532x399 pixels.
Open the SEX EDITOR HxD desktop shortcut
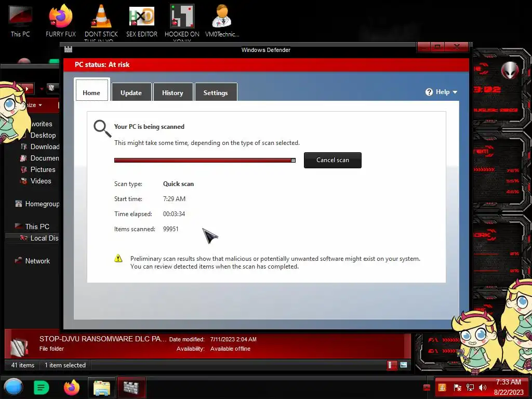pyautogui.click(x=142, y=21)
